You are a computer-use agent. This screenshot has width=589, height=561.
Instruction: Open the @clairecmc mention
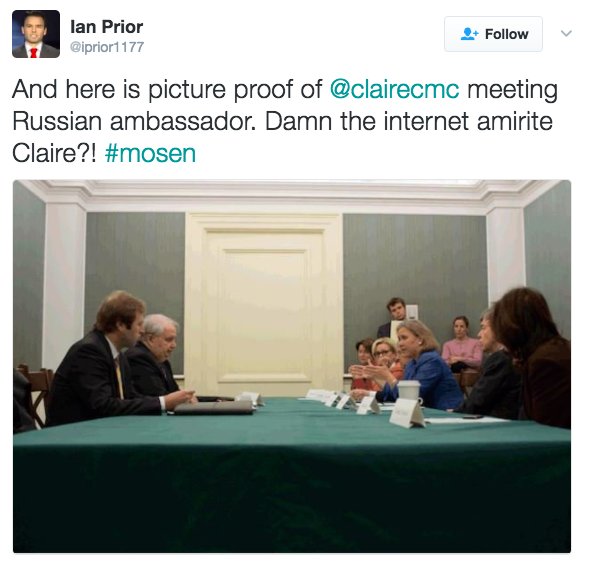click(x=394, y=90)
